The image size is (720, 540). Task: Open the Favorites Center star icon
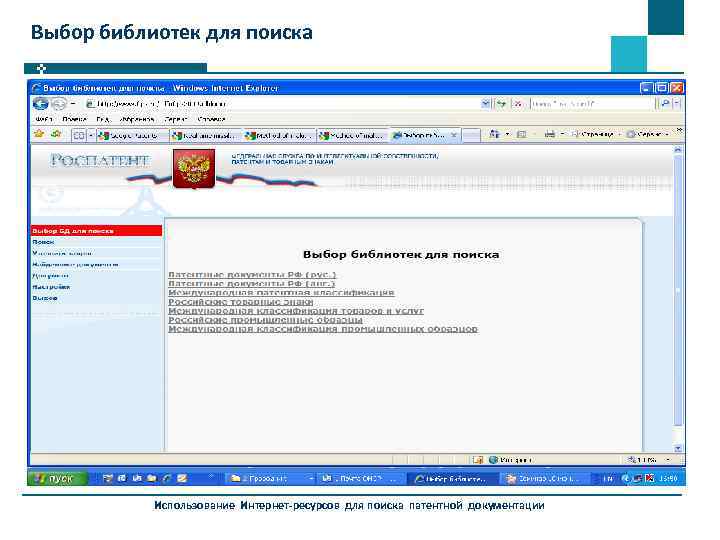coord(39,134)
